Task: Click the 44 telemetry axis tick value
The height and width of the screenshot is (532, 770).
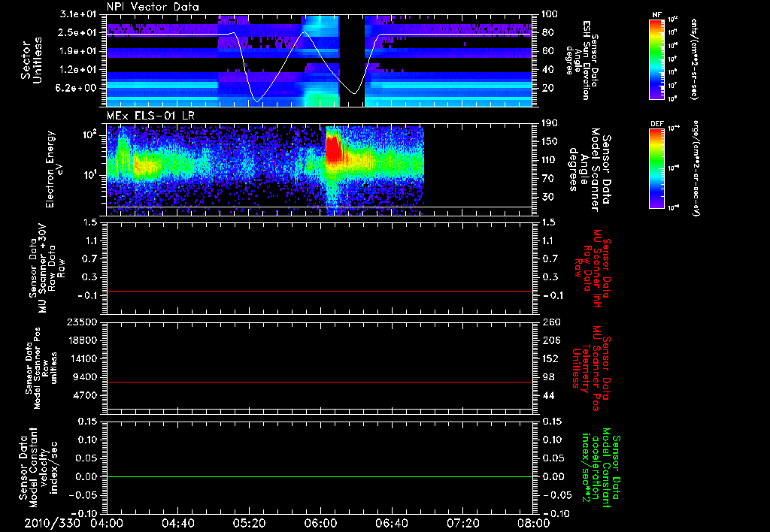Action: 548,395
